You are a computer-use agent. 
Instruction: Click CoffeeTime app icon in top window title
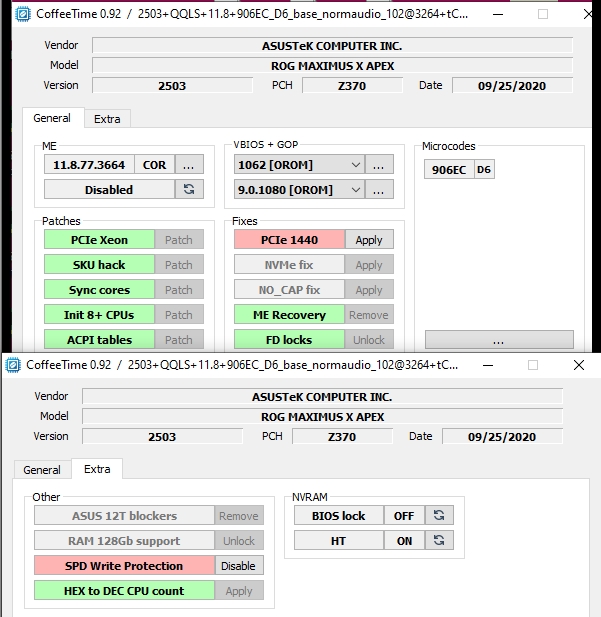23,14
